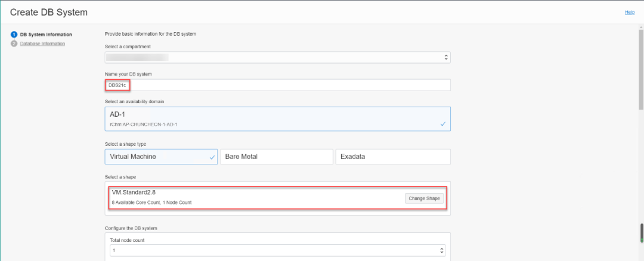Choose the Bare Metal shape type
Screen dimensions: 644x261
[x=276, y=157]
